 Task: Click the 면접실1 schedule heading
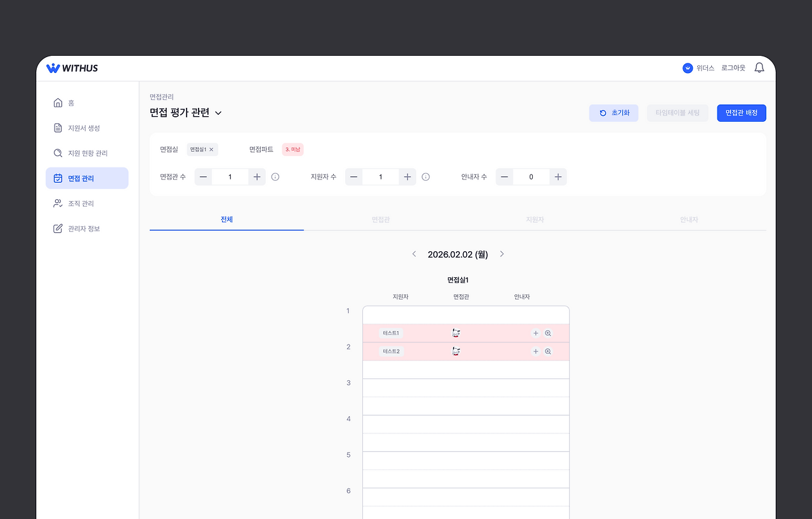tap(458, 280)
